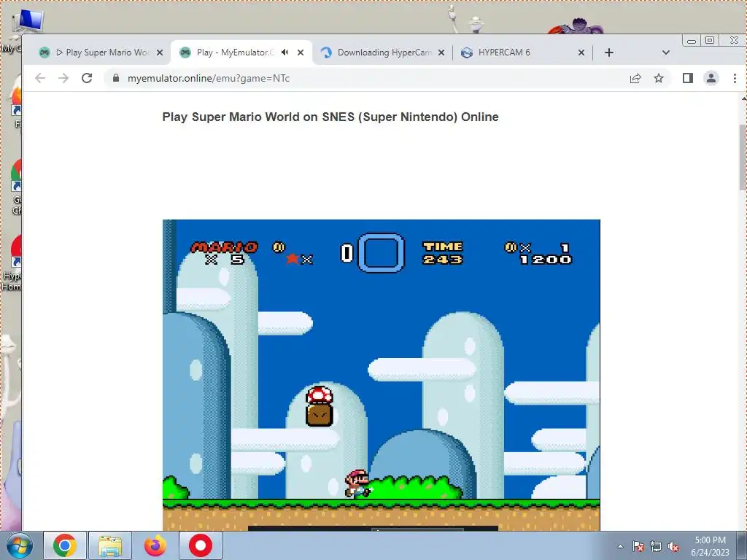
Task: Expand the tab search dropdown
Action: pyautogui.click(x=665, y=52)
